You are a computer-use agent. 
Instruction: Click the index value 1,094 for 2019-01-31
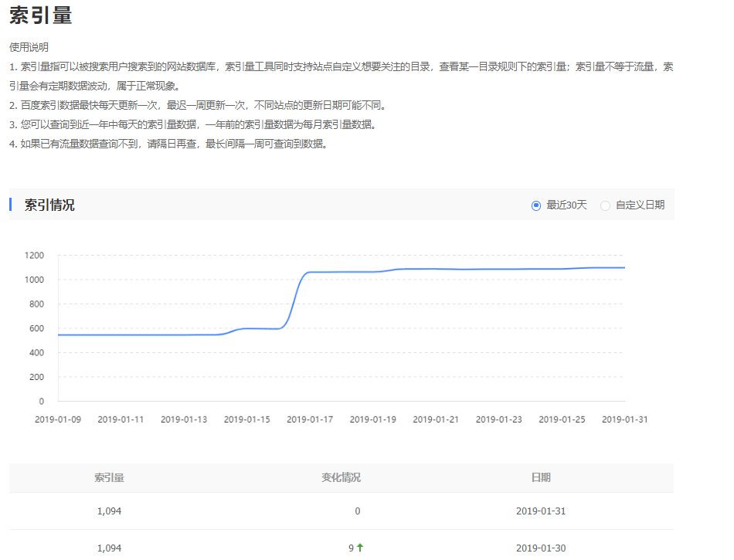point(109,512)
